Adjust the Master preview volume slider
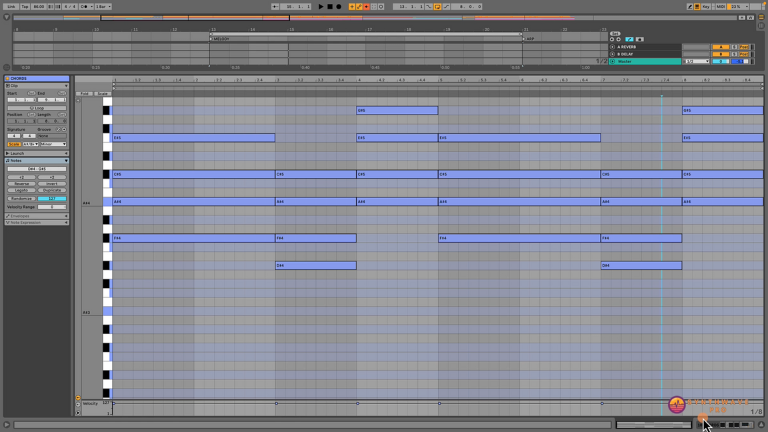 [x=740, y=61]
